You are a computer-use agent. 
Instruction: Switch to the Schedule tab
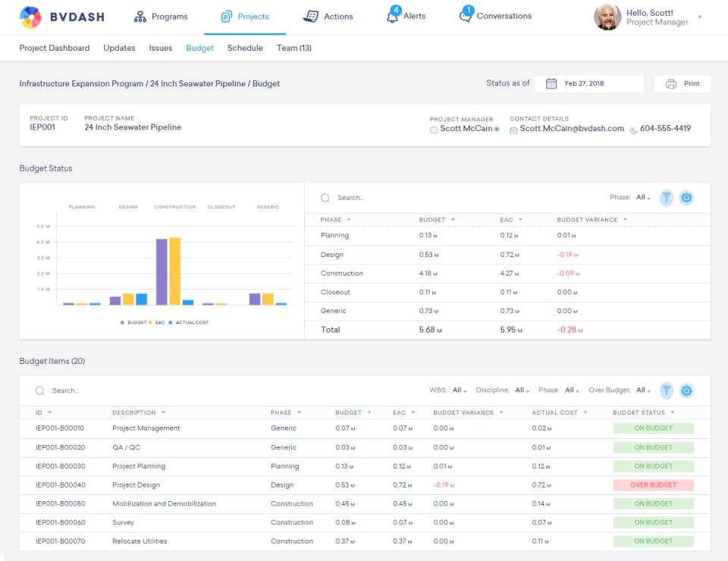click(245, 48)
